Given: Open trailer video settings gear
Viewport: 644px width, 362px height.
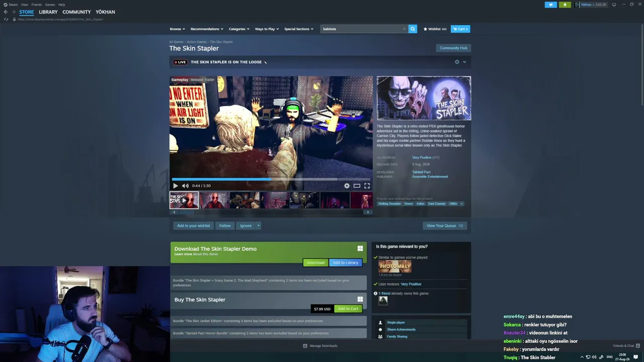Looking at the screenshot, I should pos(347,186).
